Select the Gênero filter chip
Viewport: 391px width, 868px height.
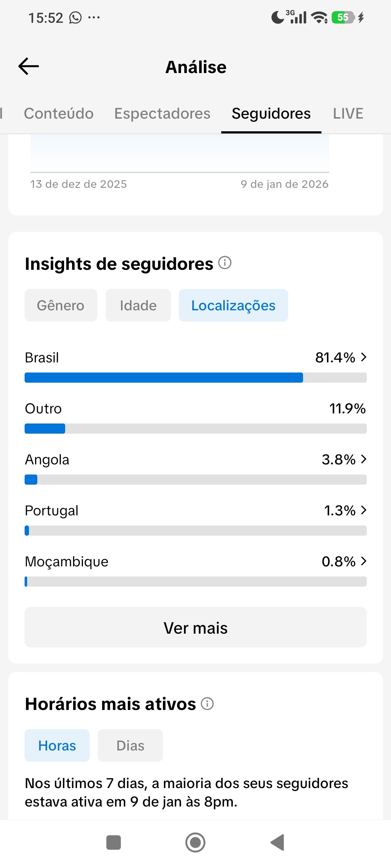point(61,306)
